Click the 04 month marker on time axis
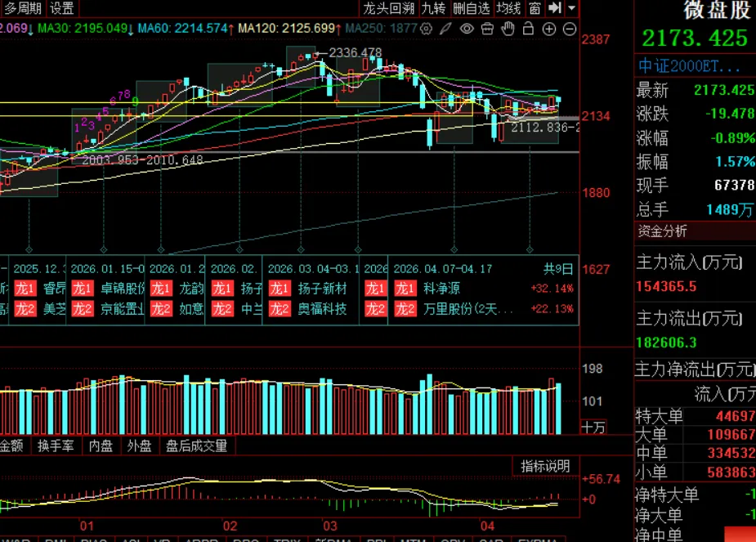Screen dimensions: 756x542 point(487,526)
